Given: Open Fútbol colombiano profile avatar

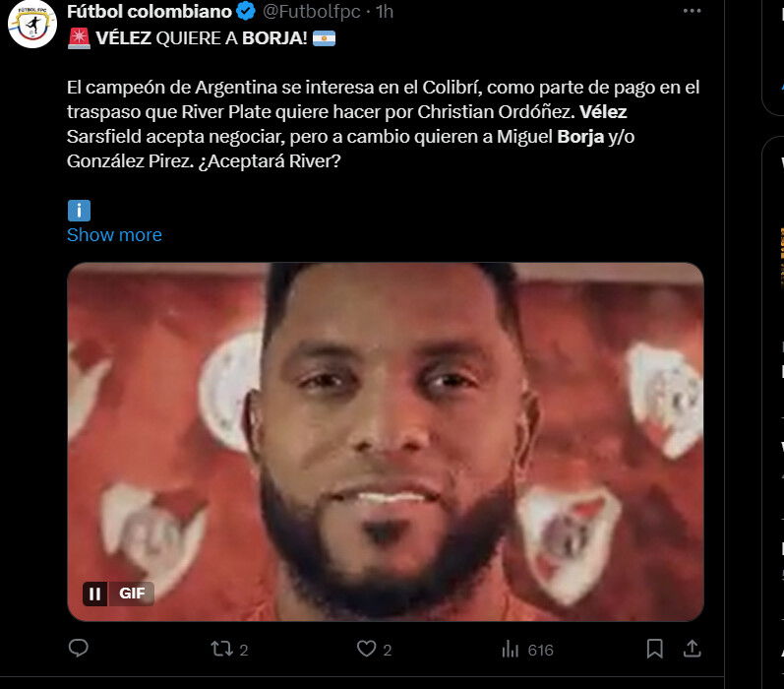Looking at the screenshot, I should click(x=32, y=24).
